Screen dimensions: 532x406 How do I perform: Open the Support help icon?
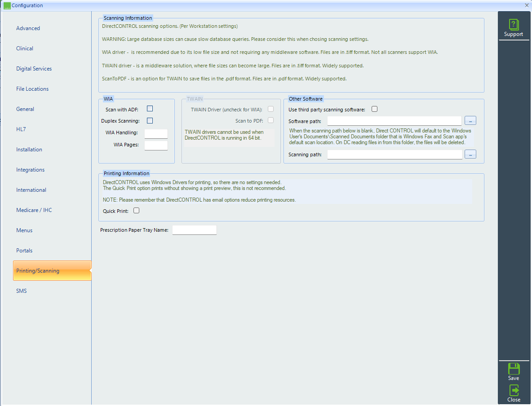pyautogui.click(x=513, y=28)
